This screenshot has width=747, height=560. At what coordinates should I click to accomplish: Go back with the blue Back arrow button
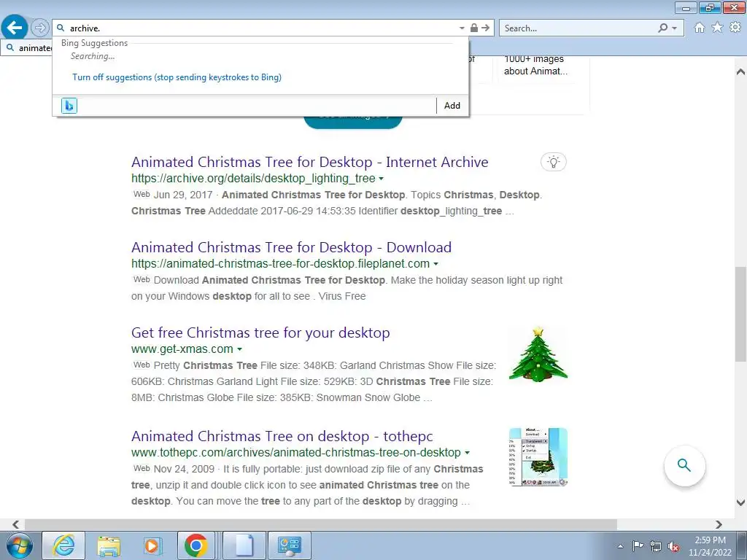tap(15, 28)
